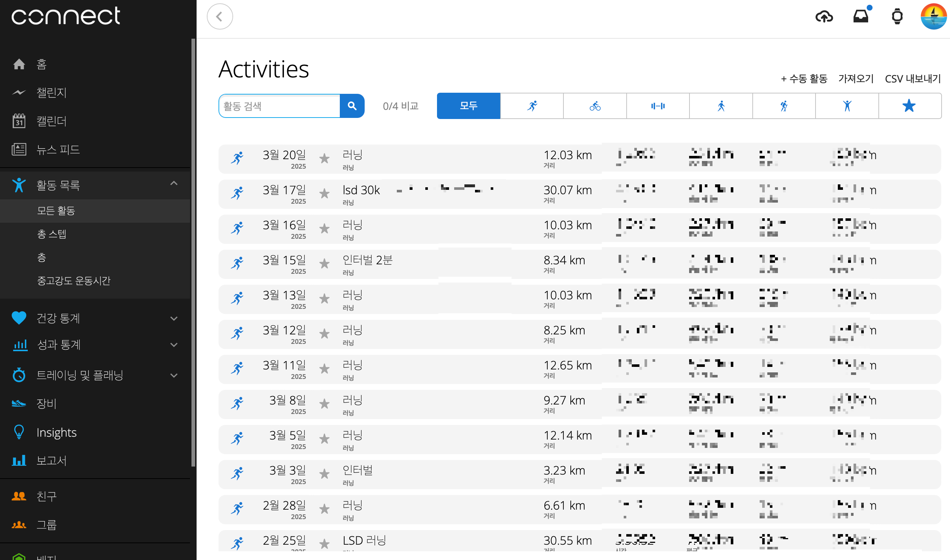Star the 인터벌 2분 activity
Image resolution: width=950 pixels, height=560 pixels.
(x=324, y=264)
